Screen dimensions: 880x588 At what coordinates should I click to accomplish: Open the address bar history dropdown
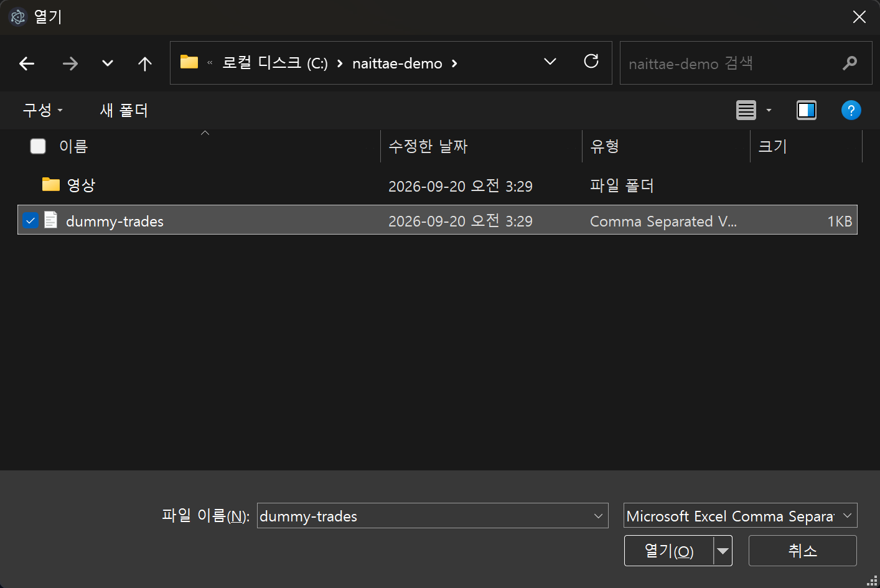[550, 62]
